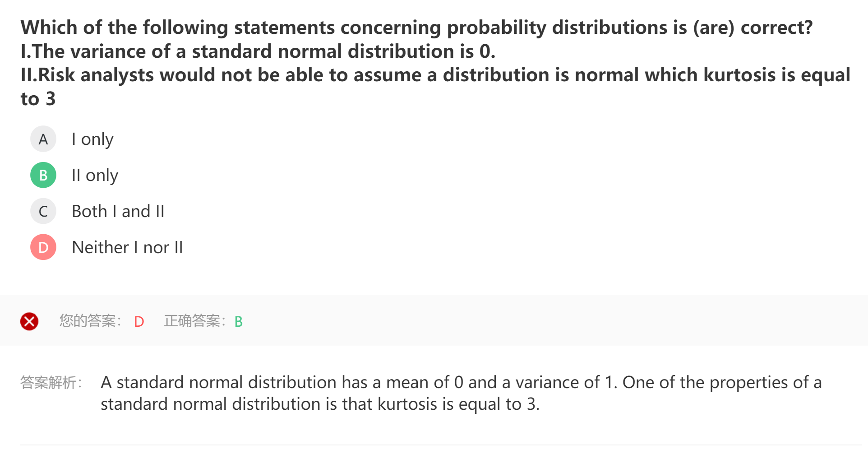Select the red option D circle
Viewport: 868px width, 454px height.
[x=43, y=247]
